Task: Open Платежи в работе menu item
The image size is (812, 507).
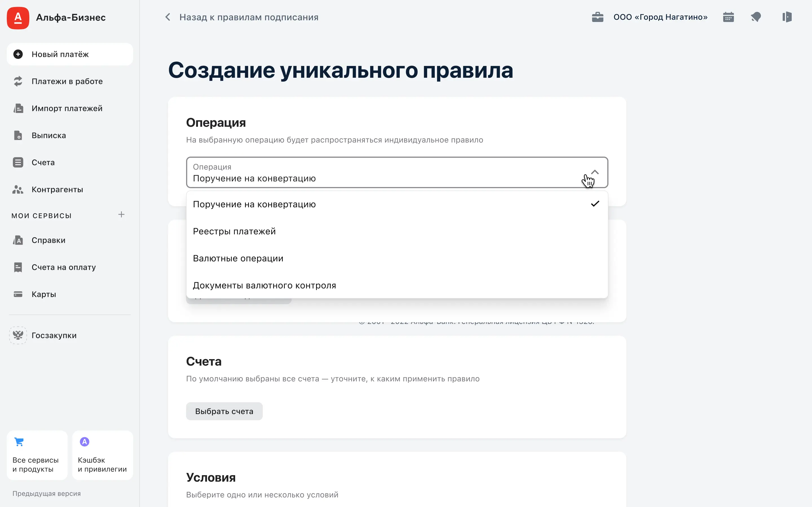Action: tap(67, 81)
